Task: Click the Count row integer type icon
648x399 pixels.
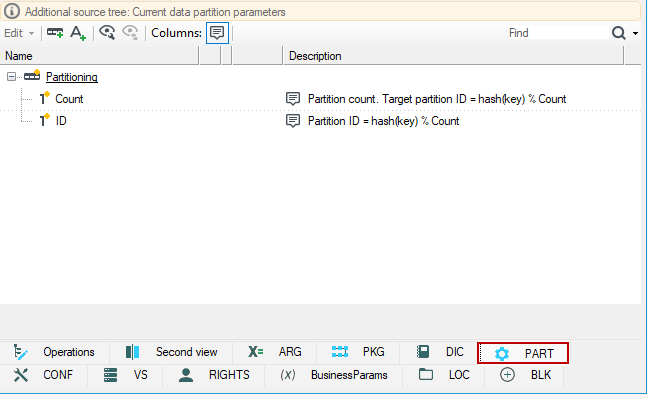Action: click(44, 98)
